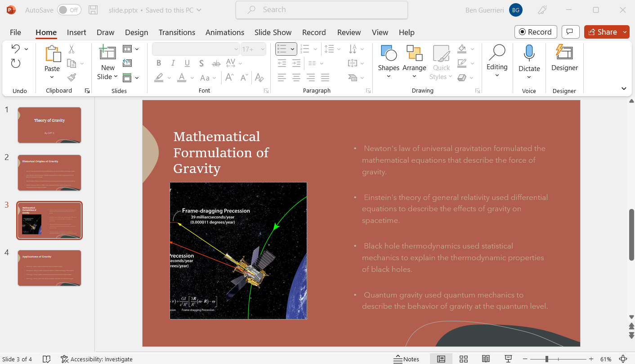Screen dimensions: 635x364
Task: Toggle Italic formatting
Action: 173,63
